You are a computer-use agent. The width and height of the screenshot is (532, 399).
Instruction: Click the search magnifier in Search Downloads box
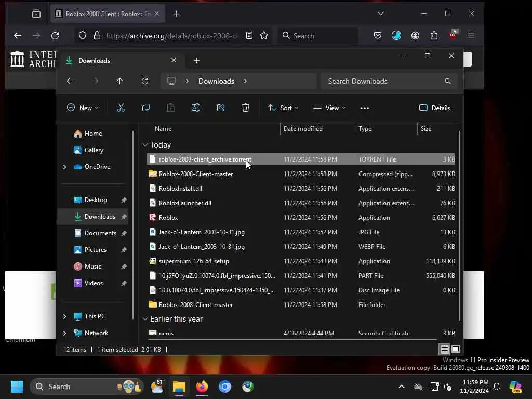[448, 81]
